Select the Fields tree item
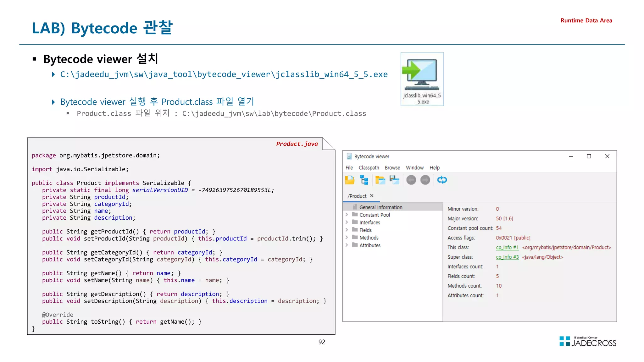The image size is (644, 362). point(365,230)
